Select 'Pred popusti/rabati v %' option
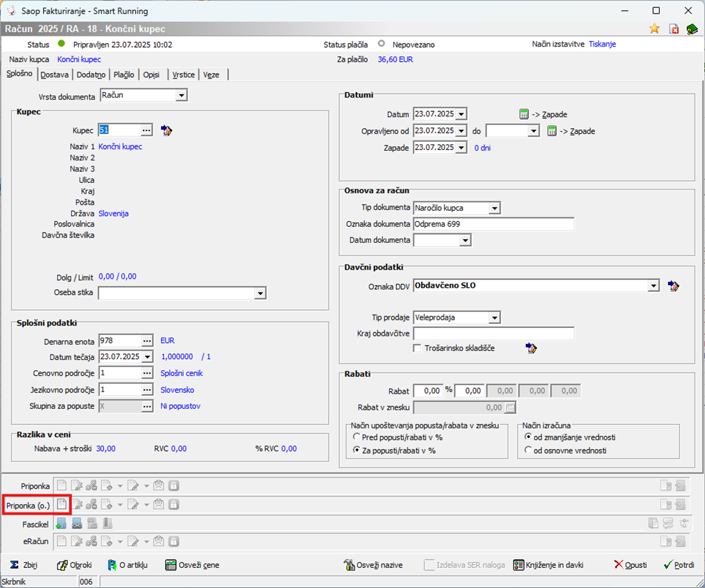705x588 pixels. [356, 437]
